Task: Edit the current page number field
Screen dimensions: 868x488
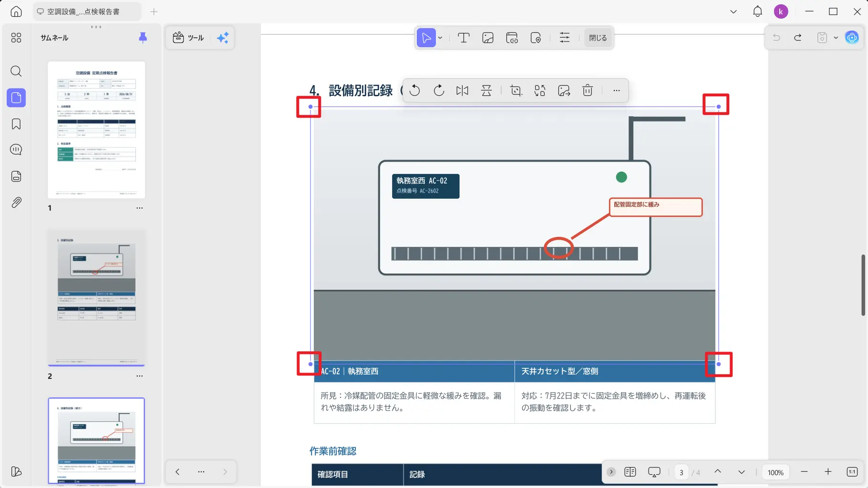Action: [x=681, y=472]
